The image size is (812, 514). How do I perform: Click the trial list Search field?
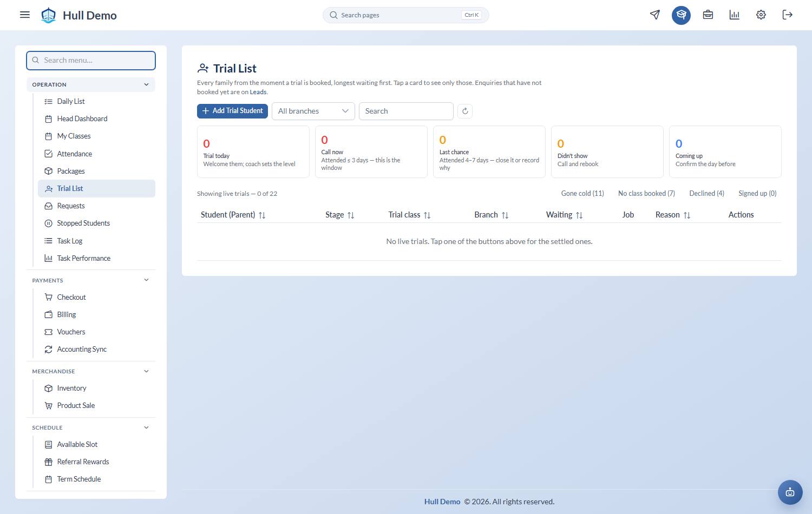pyautogui.click(x=406, y=111)
